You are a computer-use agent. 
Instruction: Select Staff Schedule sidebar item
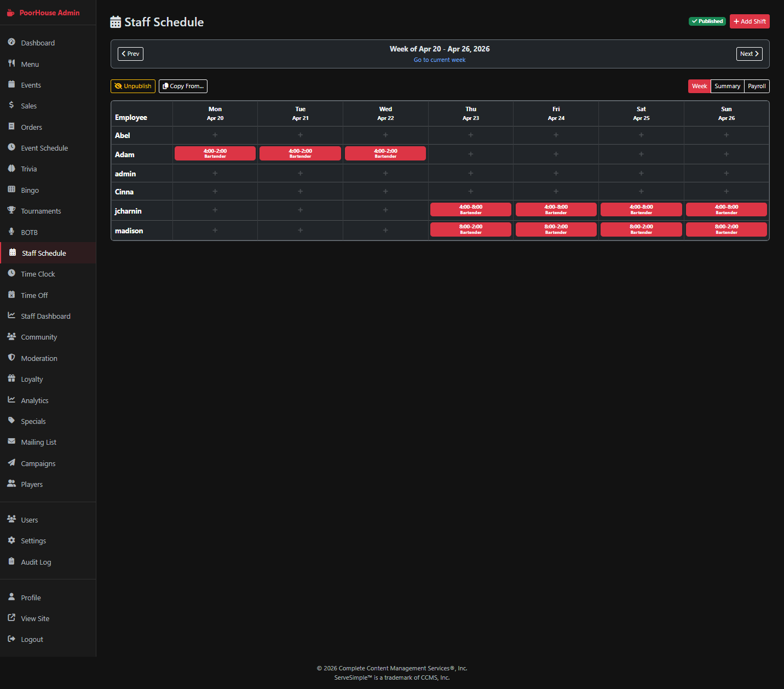[48, 253]
